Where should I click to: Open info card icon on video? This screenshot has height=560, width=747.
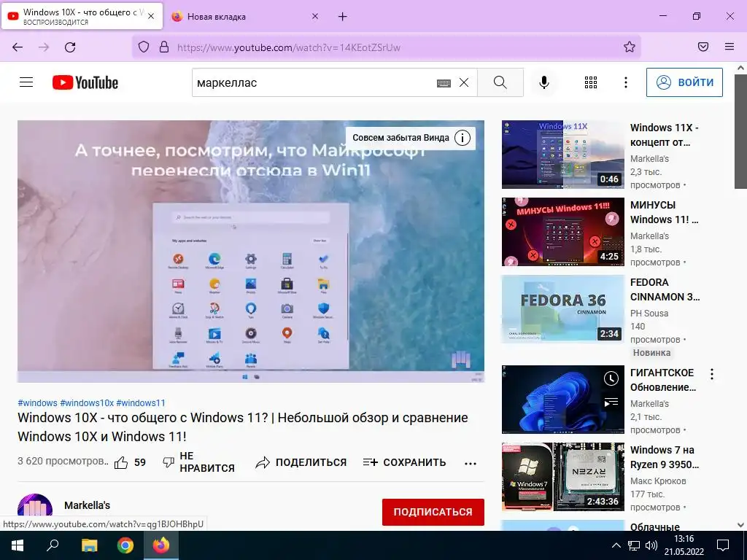click(462, 138)
